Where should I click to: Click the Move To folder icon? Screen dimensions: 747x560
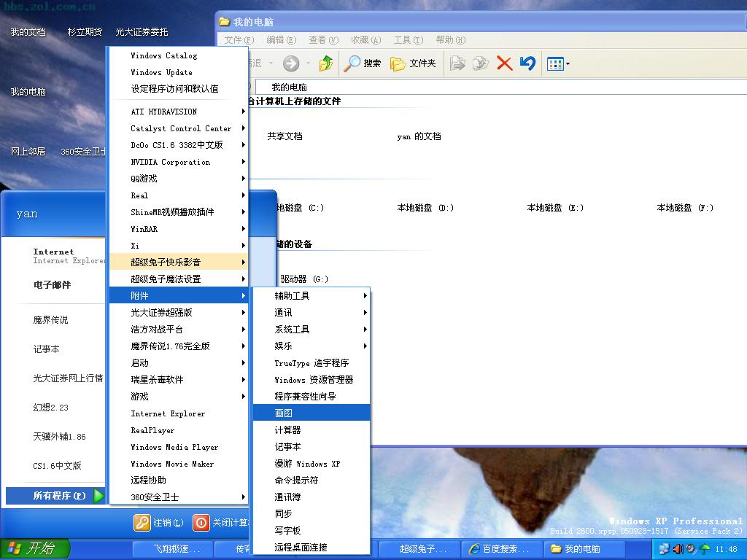coord(457,63)
